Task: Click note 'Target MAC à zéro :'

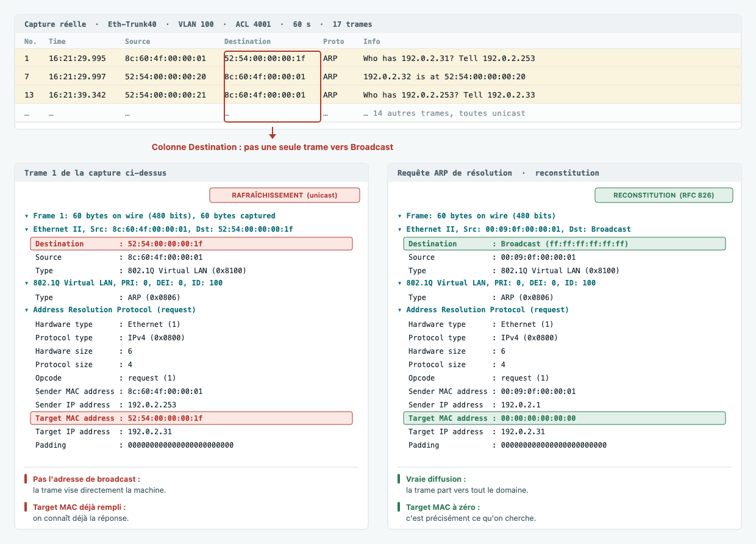Action: tap(443, 507)
